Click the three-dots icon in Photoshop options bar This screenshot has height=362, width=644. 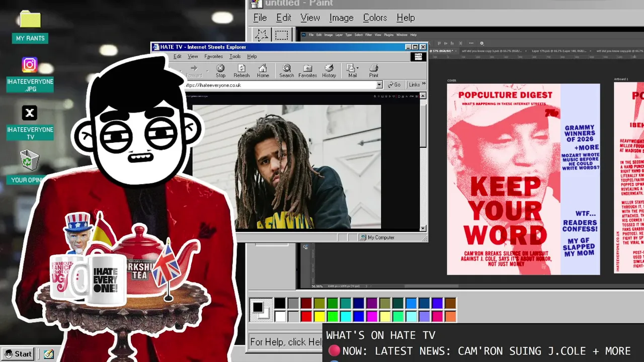(x=471, y=43)
